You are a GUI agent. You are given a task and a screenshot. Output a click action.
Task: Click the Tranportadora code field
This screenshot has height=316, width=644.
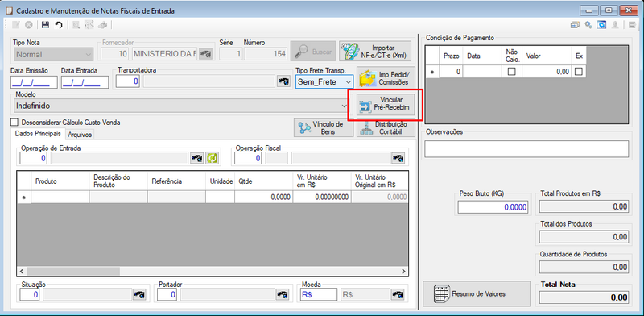pyautogui.click(x=128, y=81)
